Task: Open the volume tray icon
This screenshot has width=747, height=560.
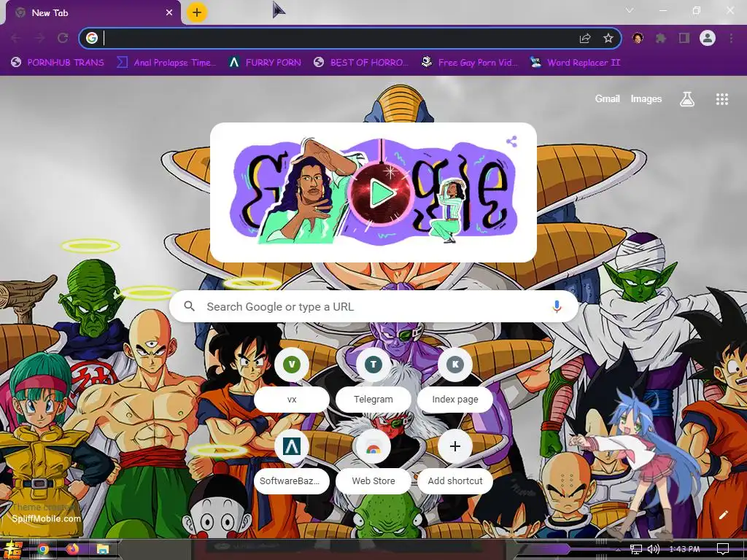Action: (654, 550)
